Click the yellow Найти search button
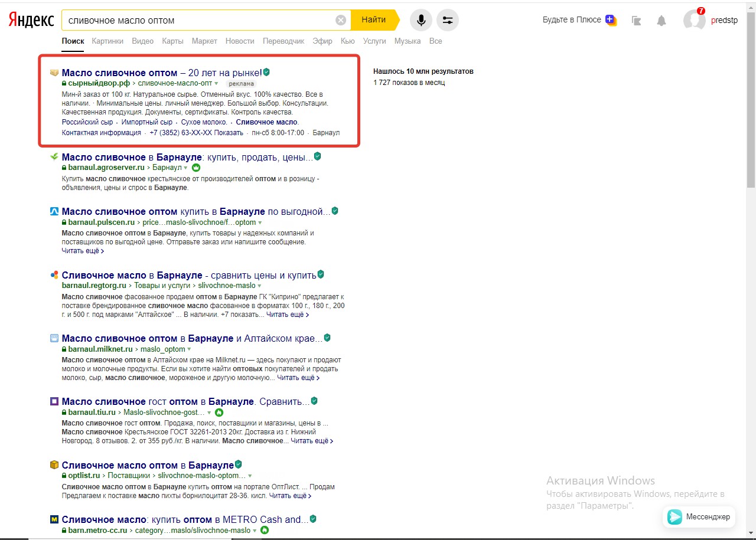The width and height of the screenshot is (756, 540). pyautogui.click(x=374, y=20)
